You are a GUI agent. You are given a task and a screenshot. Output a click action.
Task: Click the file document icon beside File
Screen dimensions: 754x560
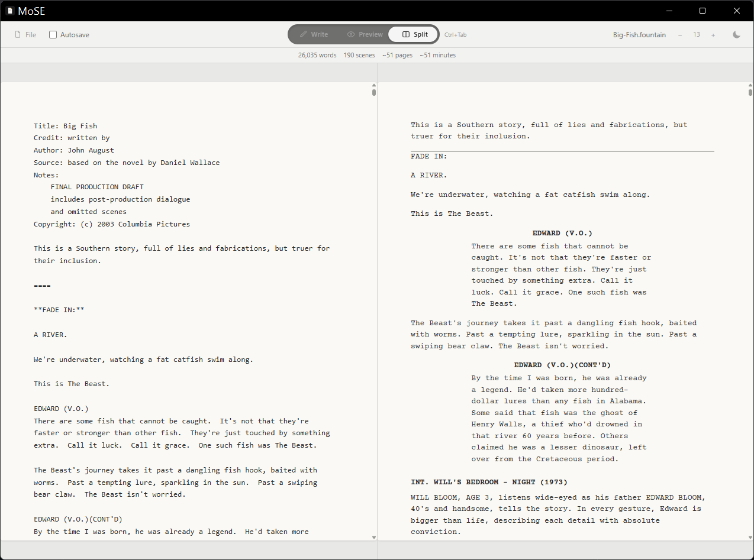18,35
